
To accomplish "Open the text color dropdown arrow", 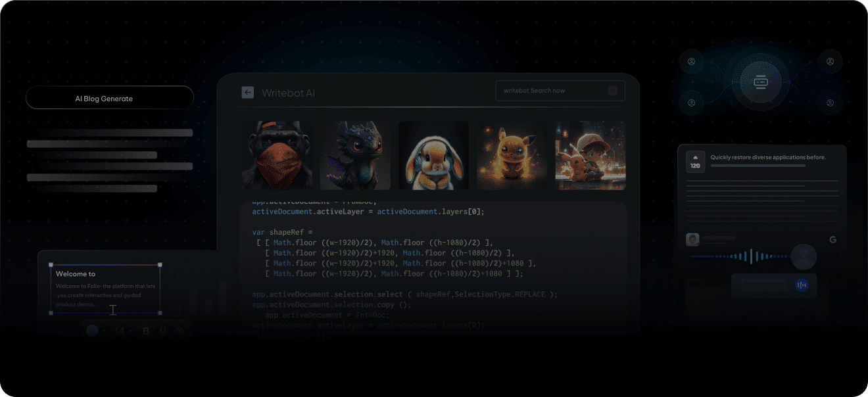I will tap(103, 331).
